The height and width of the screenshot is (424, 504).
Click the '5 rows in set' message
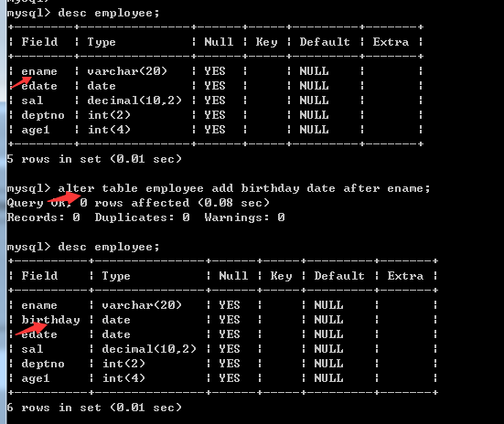click(94, 159)
